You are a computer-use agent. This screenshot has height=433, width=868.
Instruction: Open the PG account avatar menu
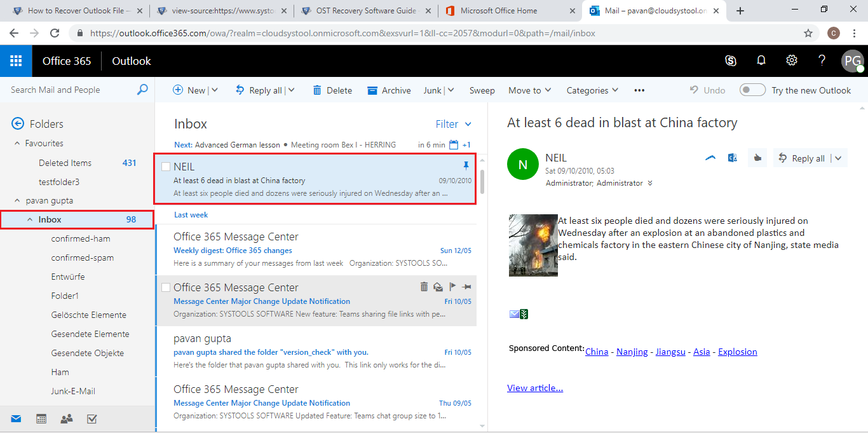(x=852, y=61)
